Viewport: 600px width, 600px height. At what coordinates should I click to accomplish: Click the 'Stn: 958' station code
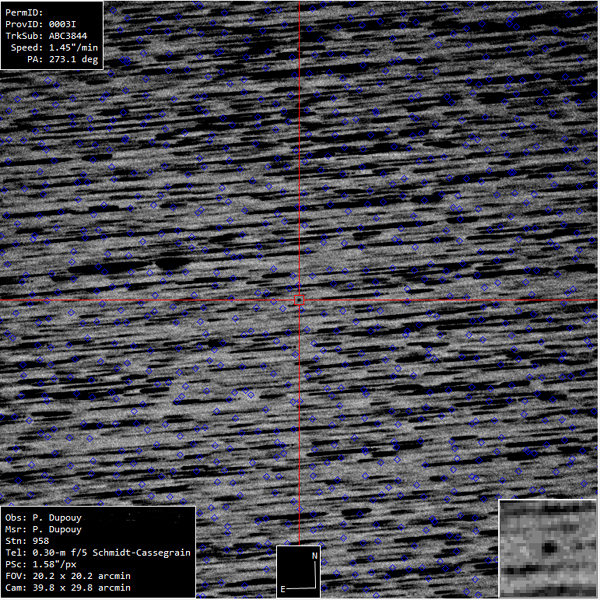(27, 541)
